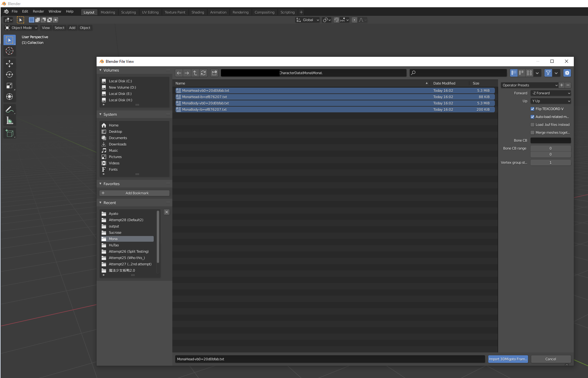Open the Up axis dropdown
The height and width of the screenshot is (378, 588).
point(551,101)
